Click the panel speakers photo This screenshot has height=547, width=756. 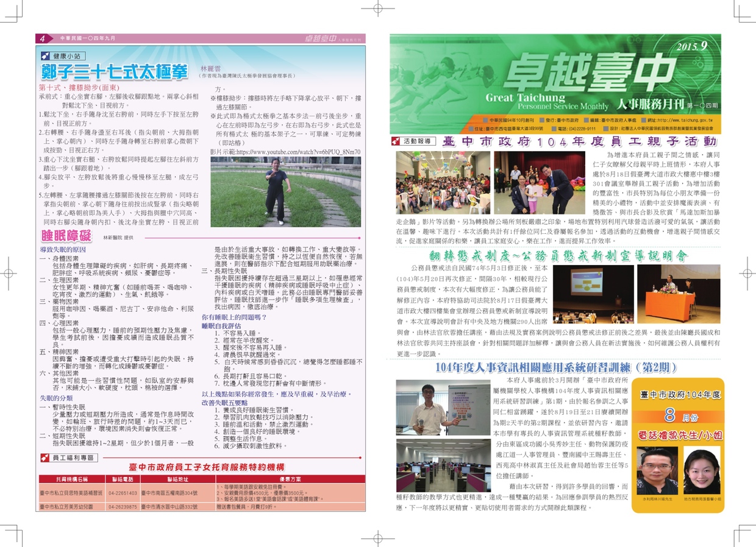(x=679, y=294)
